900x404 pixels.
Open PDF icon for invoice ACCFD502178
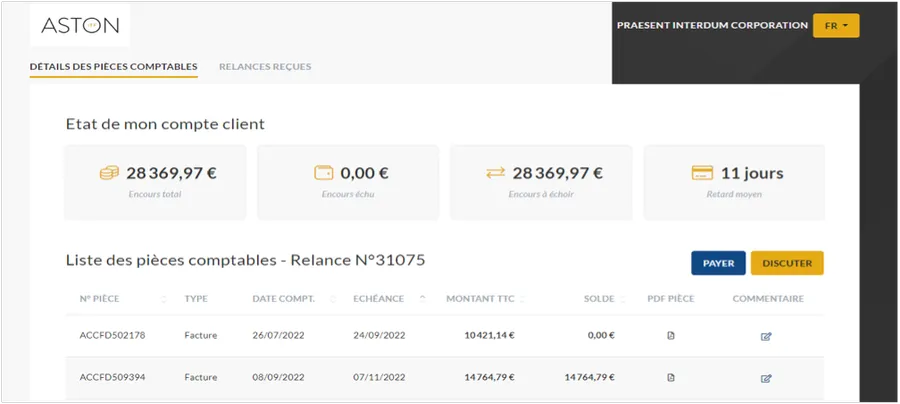coord(670,336)
